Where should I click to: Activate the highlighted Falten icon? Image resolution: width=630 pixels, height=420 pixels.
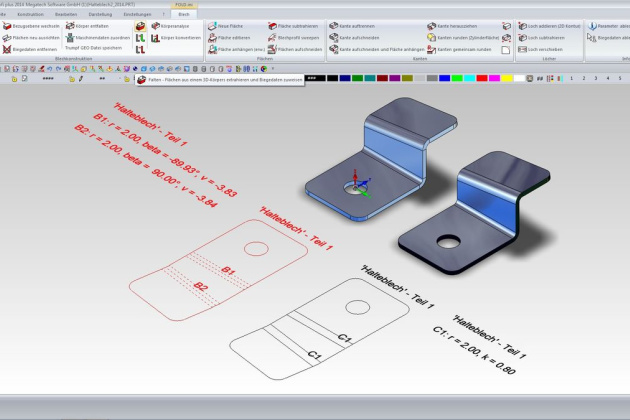[141, 25]
